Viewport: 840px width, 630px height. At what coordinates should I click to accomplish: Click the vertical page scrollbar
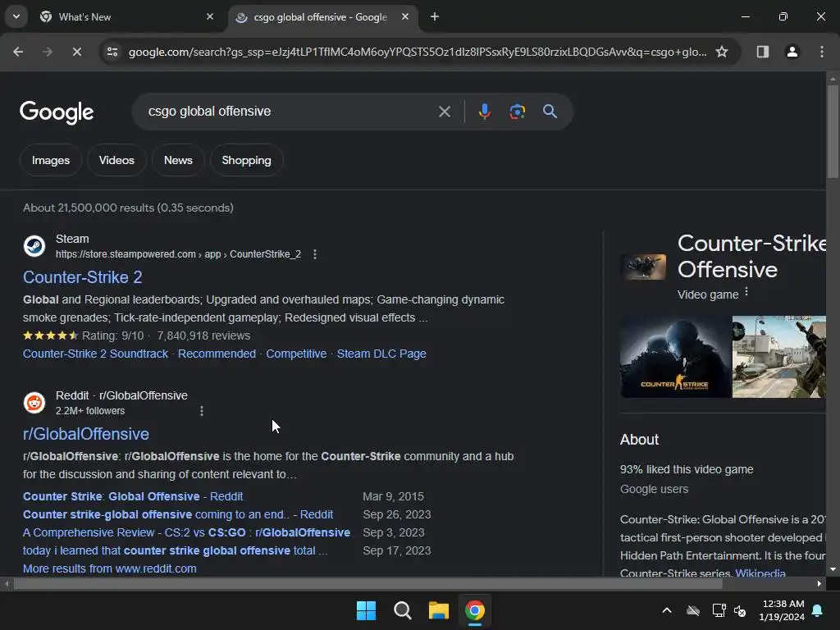(x=833, y=131)
